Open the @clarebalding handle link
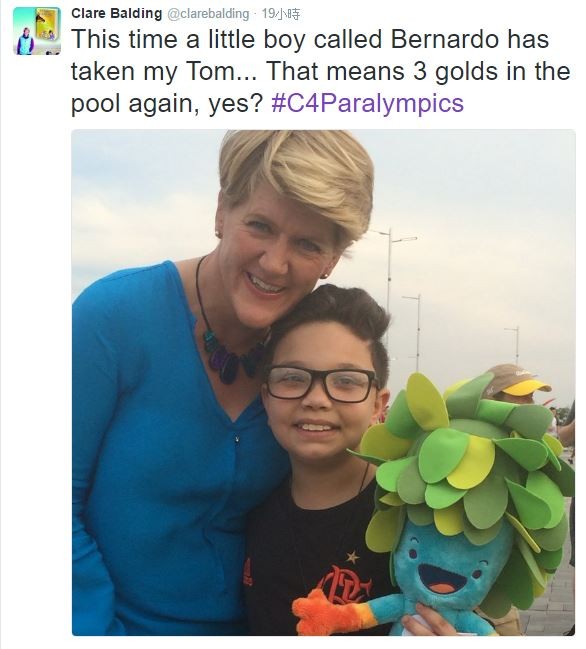The image size is (586, 649). (208, 14)
